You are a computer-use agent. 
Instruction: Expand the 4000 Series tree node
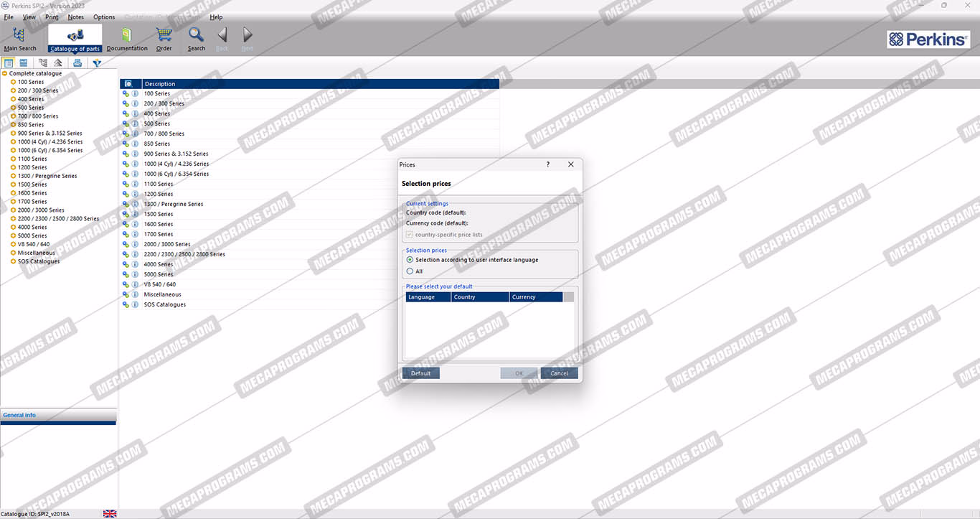13,227
